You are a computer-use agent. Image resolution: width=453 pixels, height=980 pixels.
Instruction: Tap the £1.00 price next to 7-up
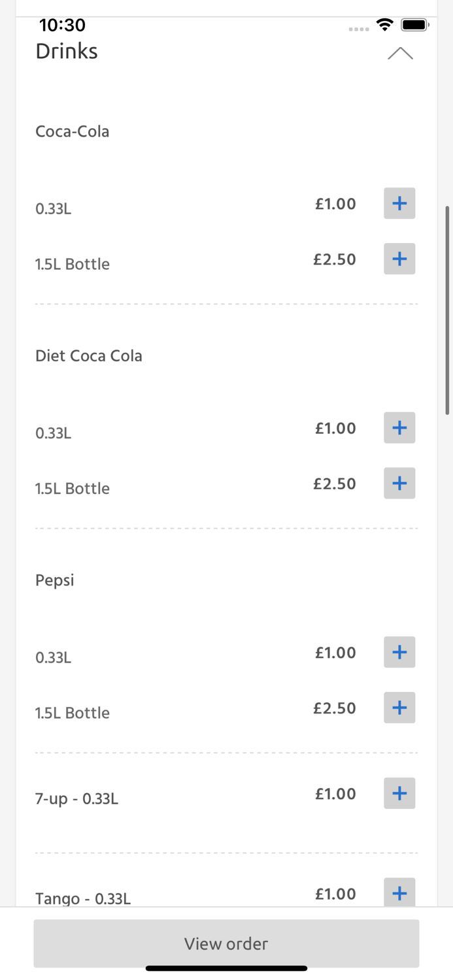click(335, 794)
